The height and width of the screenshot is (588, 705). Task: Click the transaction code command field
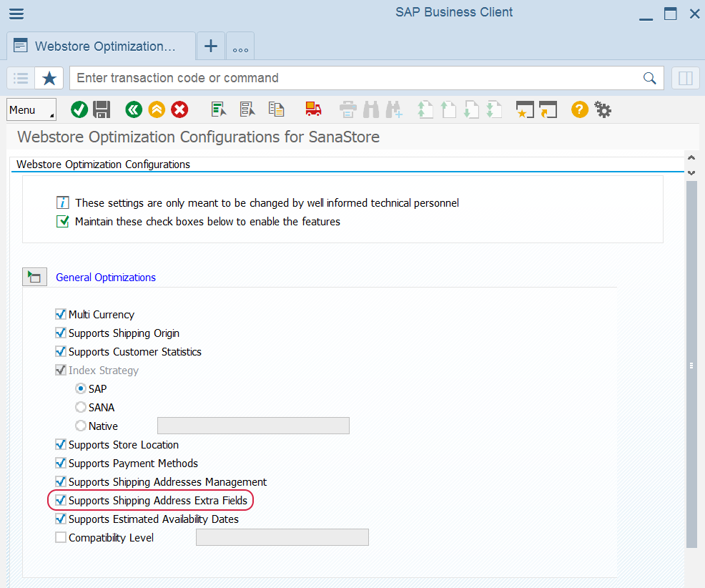coord(366,78)
